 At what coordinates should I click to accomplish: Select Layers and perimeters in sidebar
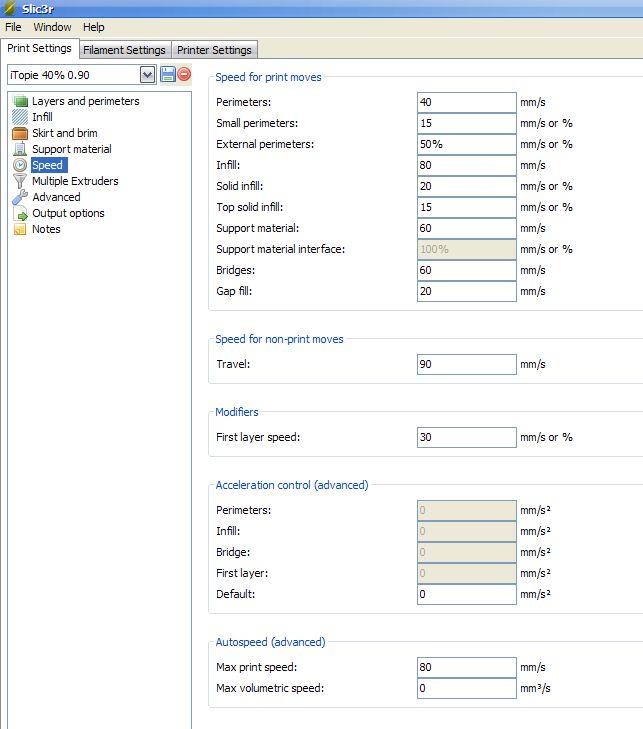coord(86,101)
